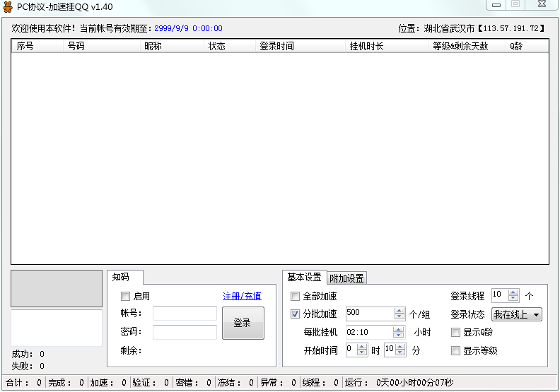Select the 基本设置 tab

pos(304,278)
